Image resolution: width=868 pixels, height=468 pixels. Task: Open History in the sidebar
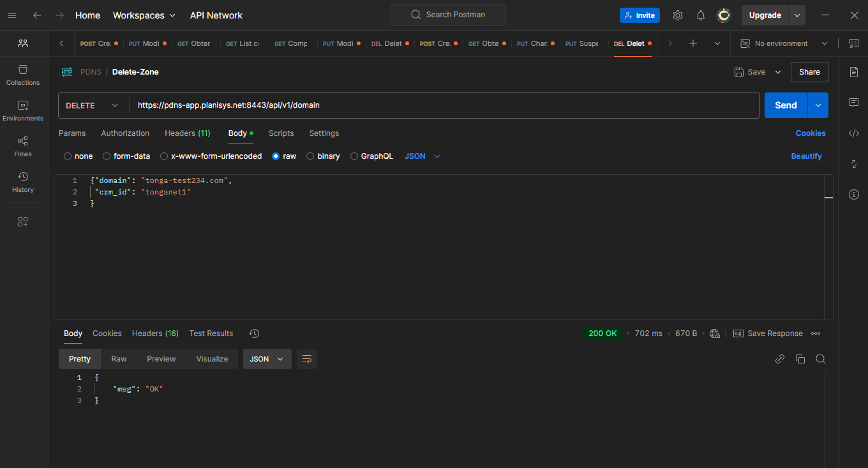(23, 182)
